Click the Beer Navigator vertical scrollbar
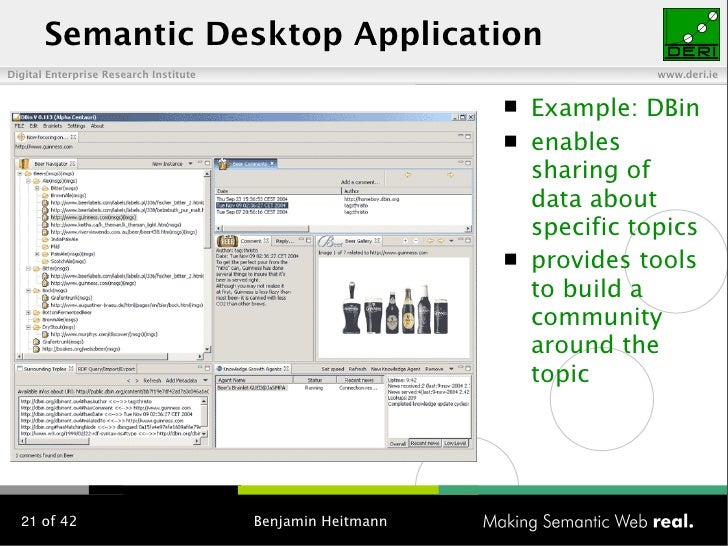This screenshot has height=546, width=728. coord(207,262)
